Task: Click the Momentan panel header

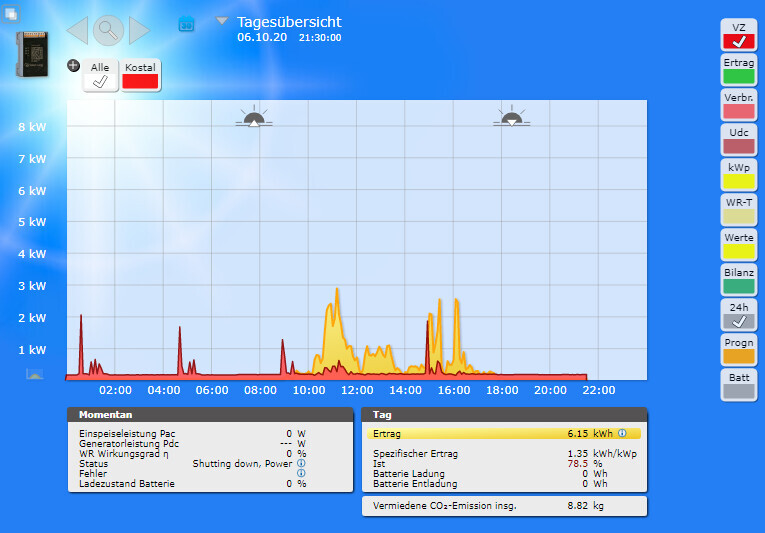Action: 210,415
